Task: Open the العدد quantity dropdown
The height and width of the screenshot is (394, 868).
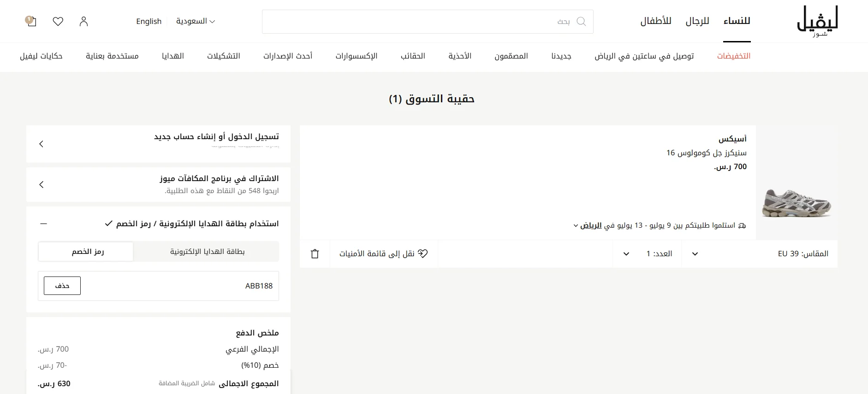Action: click(x=648, y=253)
